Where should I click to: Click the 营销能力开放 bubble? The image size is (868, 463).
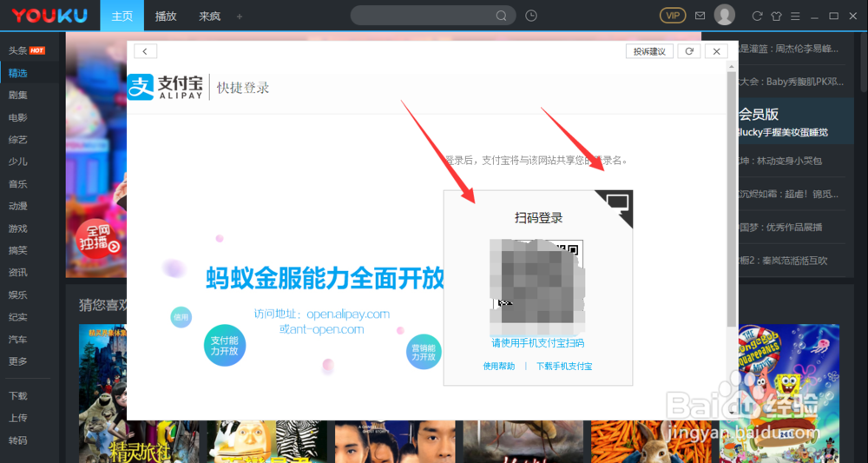[424, 352]
